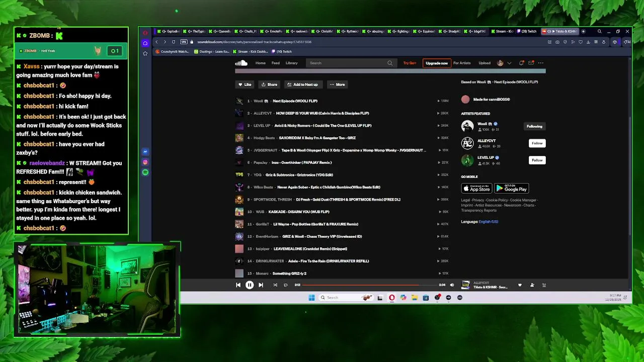Click the Upgrade now button
644x362 pixels.
pos(437,63)
